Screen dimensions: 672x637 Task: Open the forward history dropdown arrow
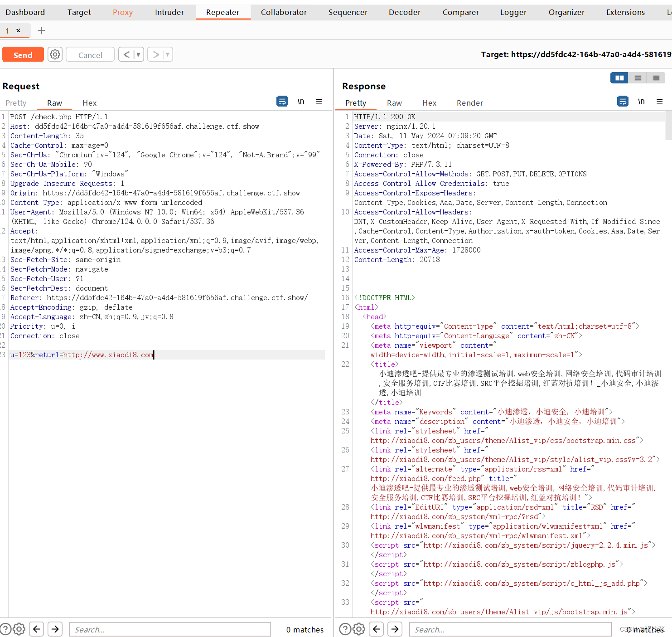pos(168,54)
